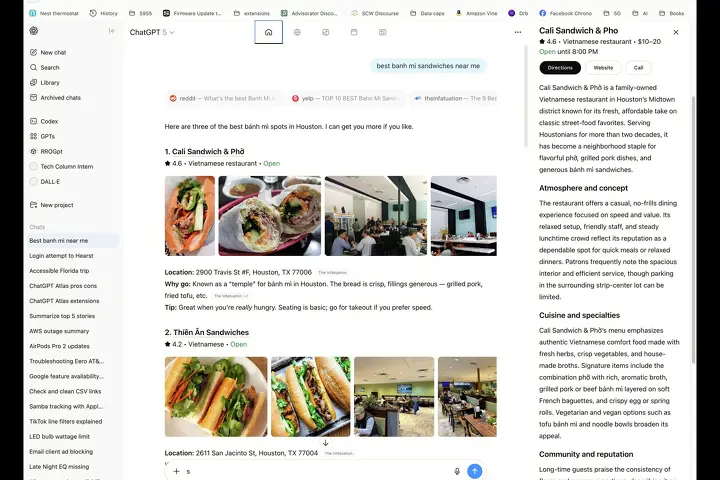Click the Website button

603,68
